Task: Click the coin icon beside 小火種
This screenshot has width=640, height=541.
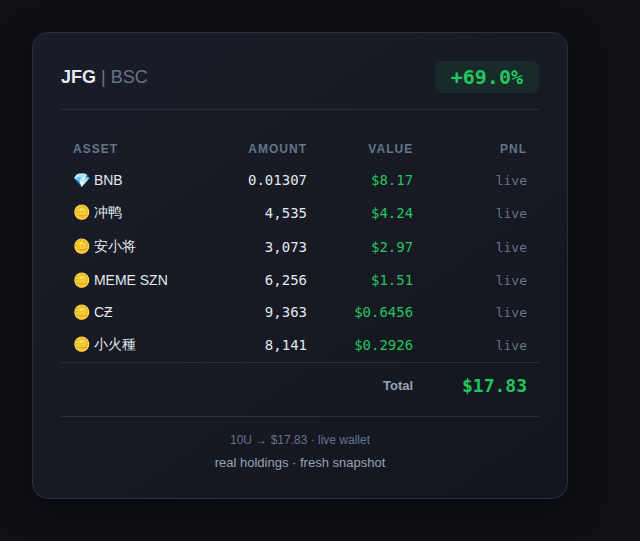Action: coord(82,345)
